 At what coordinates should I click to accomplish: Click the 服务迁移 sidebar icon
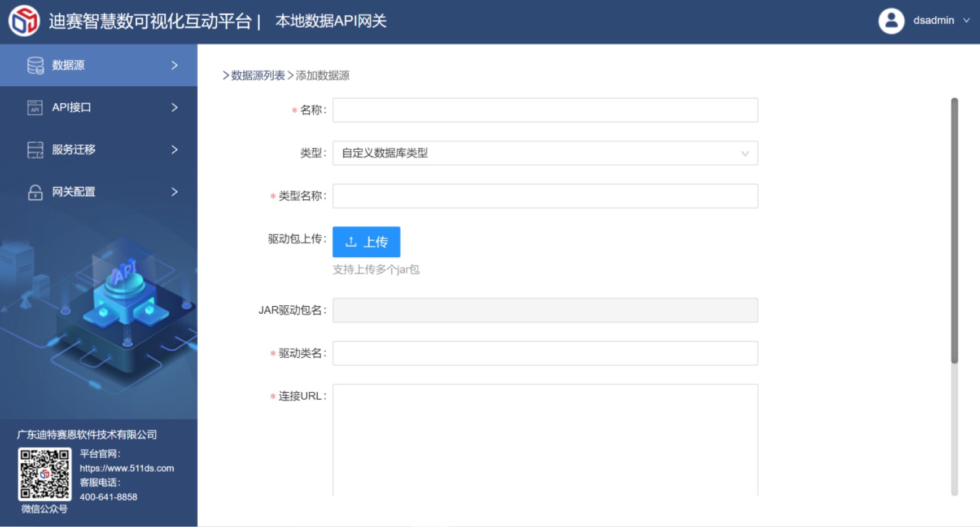(x=35, y=150)
